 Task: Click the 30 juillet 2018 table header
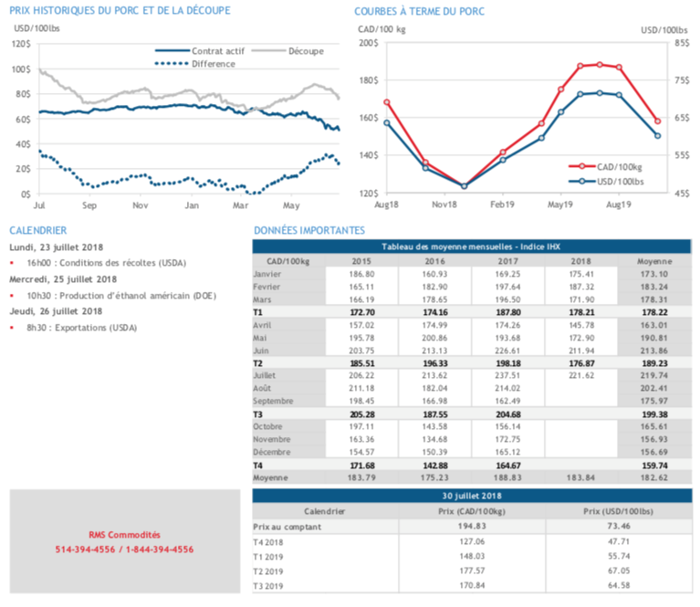(x=472, y=496)
